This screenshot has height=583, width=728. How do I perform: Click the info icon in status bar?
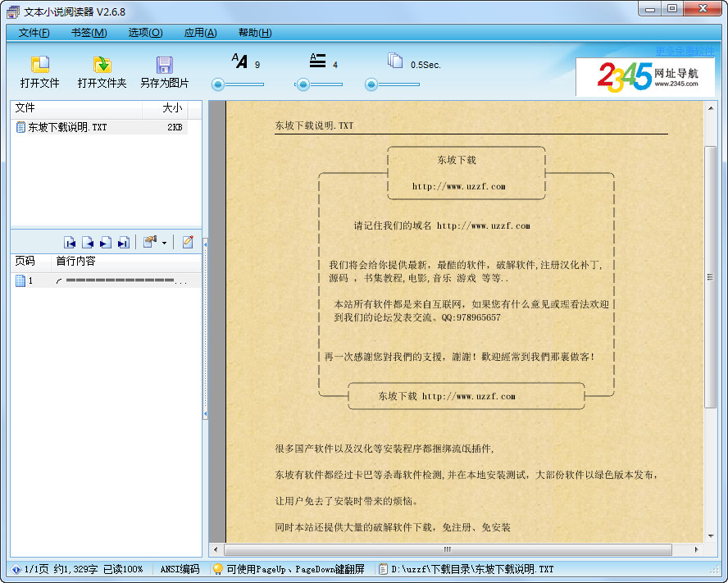[16, 569]
